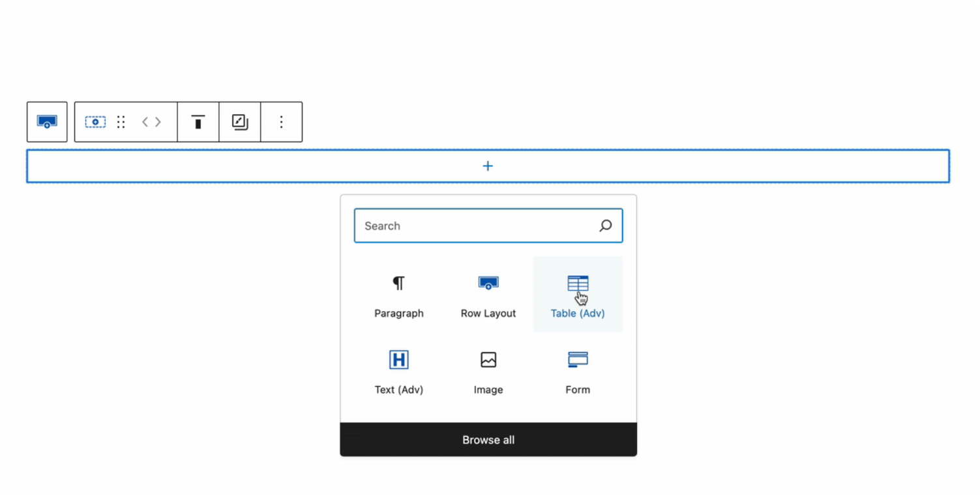Viewport: 980px width, 495px height.
Task: Add an Image block
Action: (488, 359)
